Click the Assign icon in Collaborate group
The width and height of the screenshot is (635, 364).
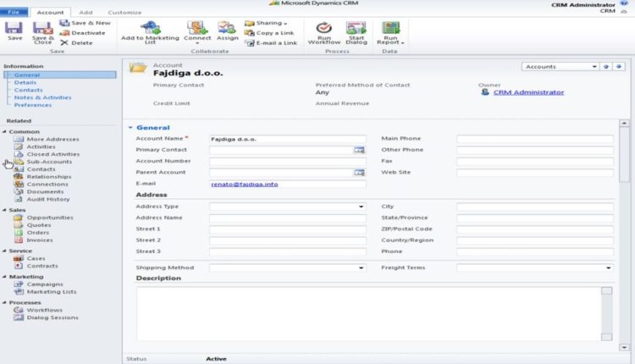click(227, 30)
